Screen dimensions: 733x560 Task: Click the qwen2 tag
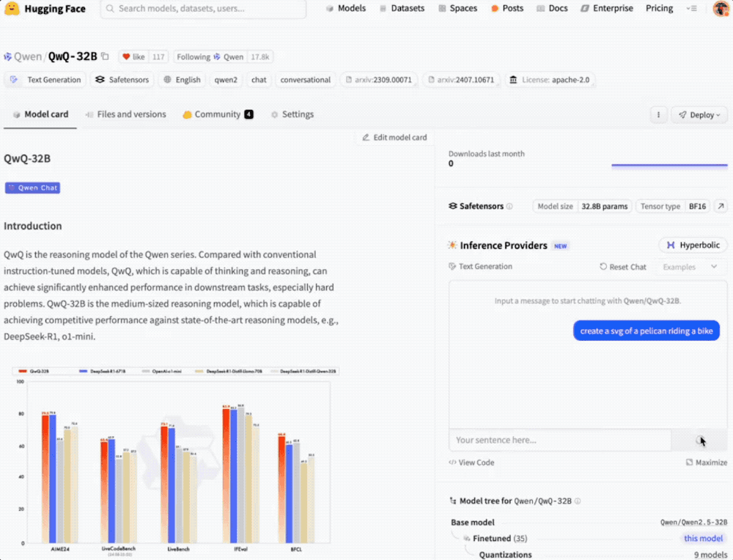click(226, 79)
